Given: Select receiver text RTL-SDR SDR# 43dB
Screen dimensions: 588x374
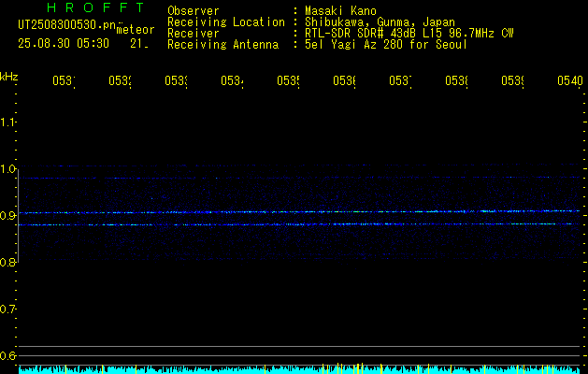Looking at the screenshot, I should coord(361,34).
